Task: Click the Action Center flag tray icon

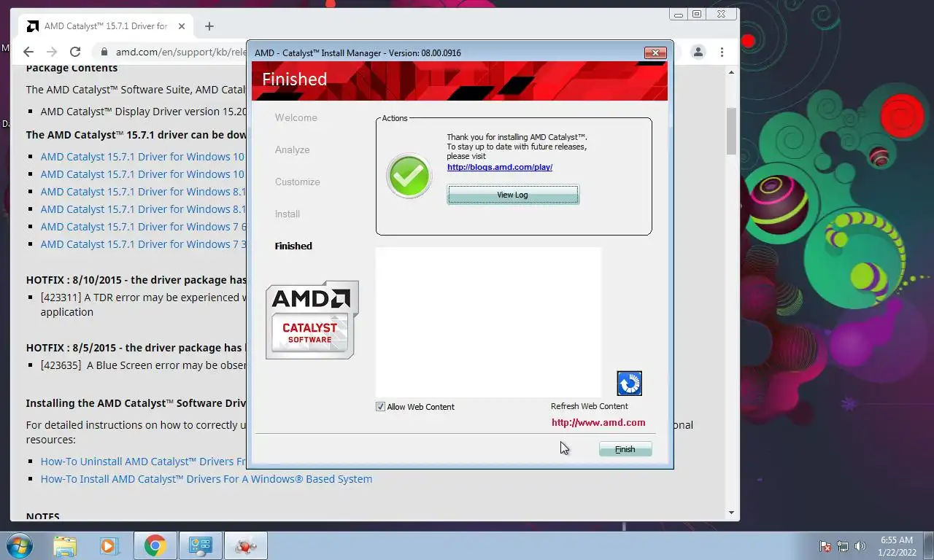Action: pos(825,546)
